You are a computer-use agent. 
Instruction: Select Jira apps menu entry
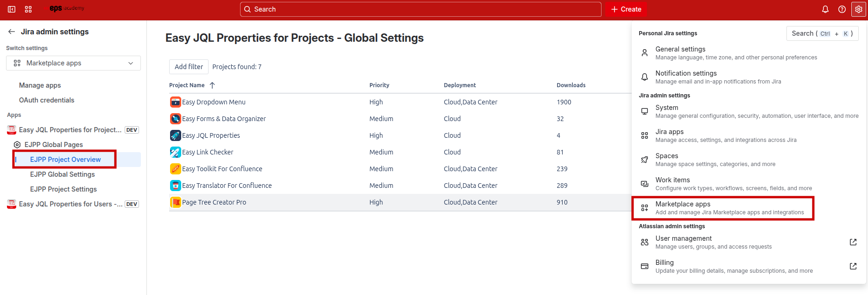(x=749, y=135)
